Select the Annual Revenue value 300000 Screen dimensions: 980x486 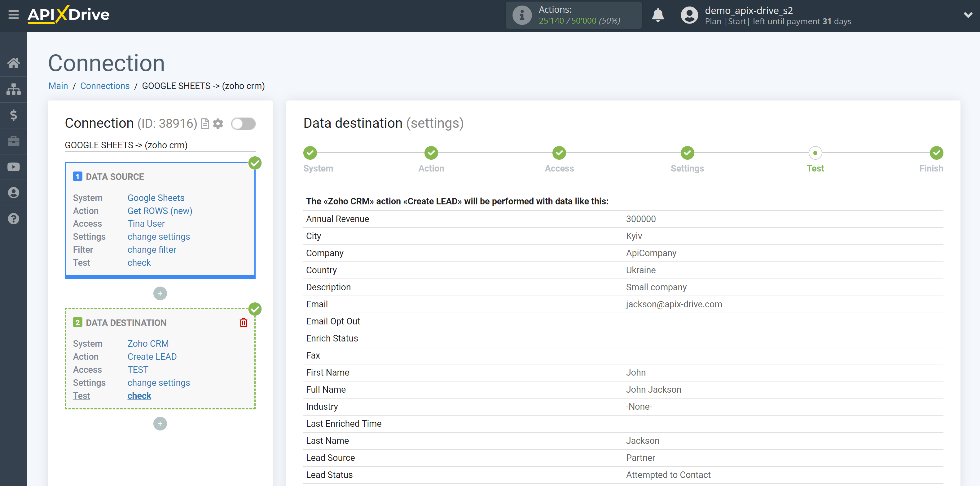(x=641, y=219)
